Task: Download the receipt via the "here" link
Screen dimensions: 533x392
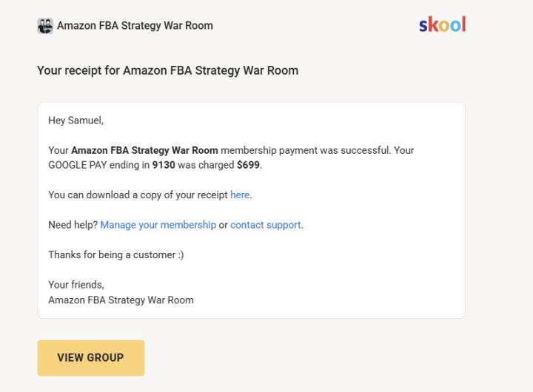Action: tap(240, 195)
